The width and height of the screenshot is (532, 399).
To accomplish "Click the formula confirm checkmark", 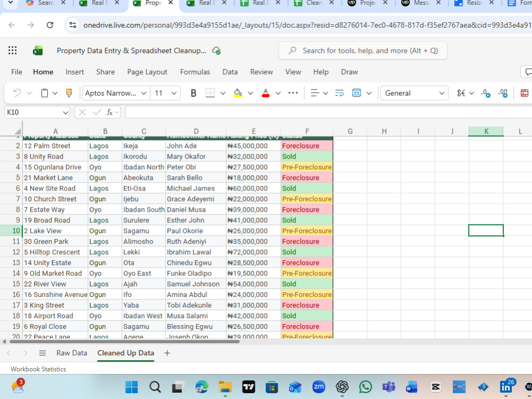I will click(97, 112).
